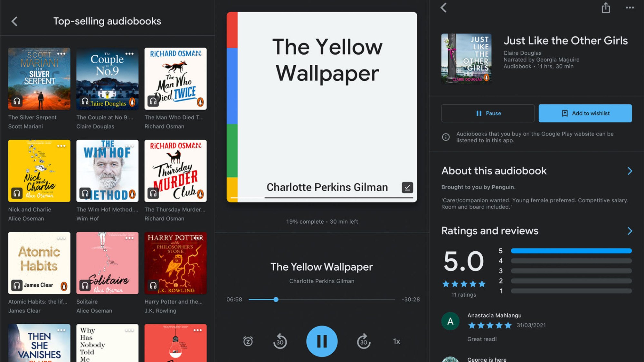Expand Ratings and reviews section

click(x=630, y=231)
